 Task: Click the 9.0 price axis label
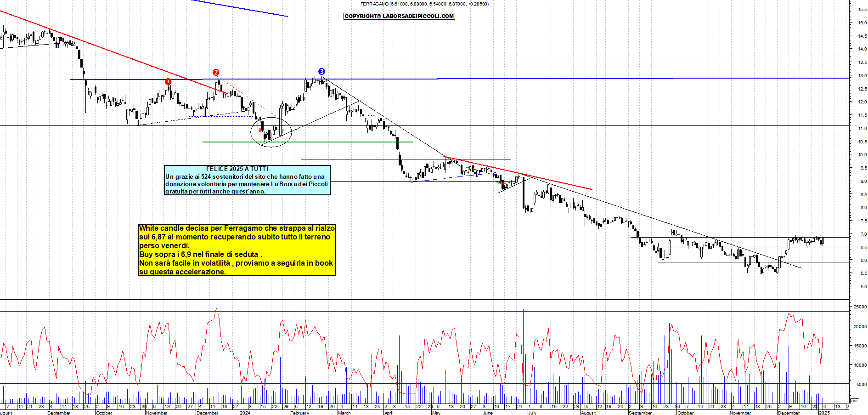(x=863, y=181)
